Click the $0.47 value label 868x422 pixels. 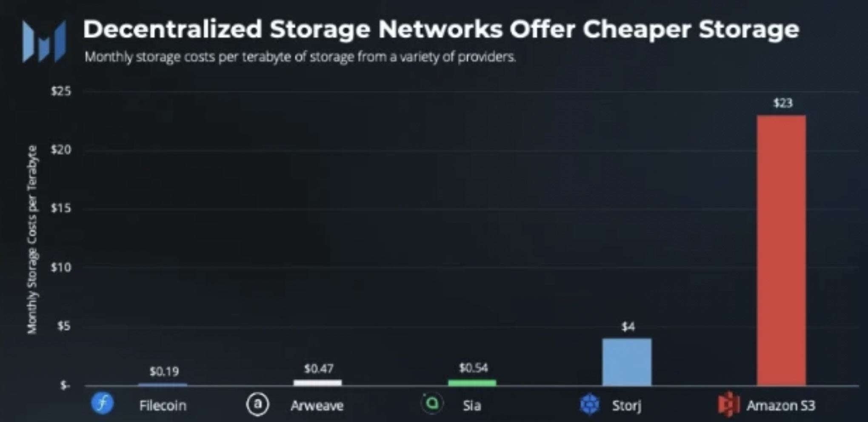point(319,368)
